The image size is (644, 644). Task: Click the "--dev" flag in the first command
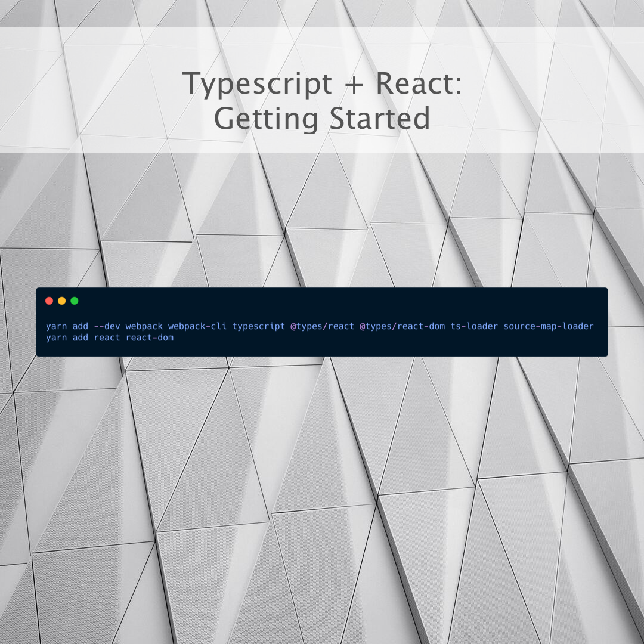[x=107, y=326]
